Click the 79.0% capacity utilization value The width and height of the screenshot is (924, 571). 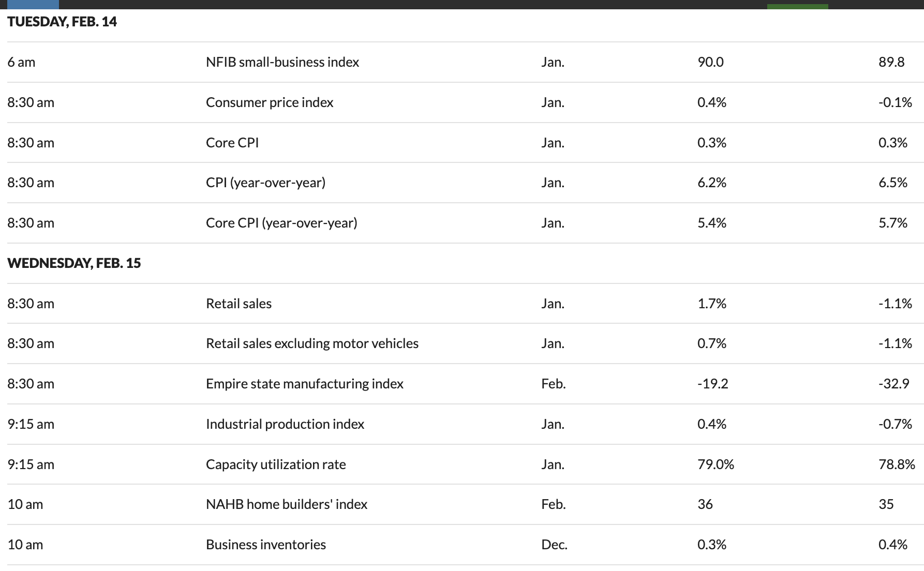(716, 464)
